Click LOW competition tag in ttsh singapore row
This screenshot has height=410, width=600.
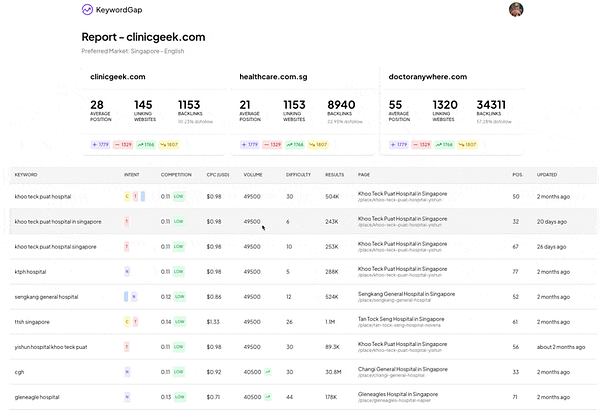point(179,322)
